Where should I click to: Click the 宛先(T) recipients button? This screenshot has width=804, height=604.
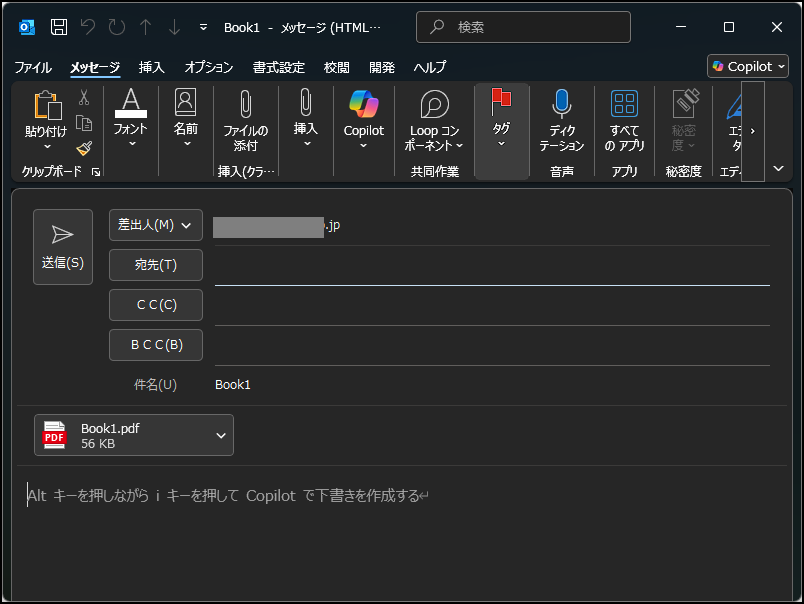click(156, 265)
